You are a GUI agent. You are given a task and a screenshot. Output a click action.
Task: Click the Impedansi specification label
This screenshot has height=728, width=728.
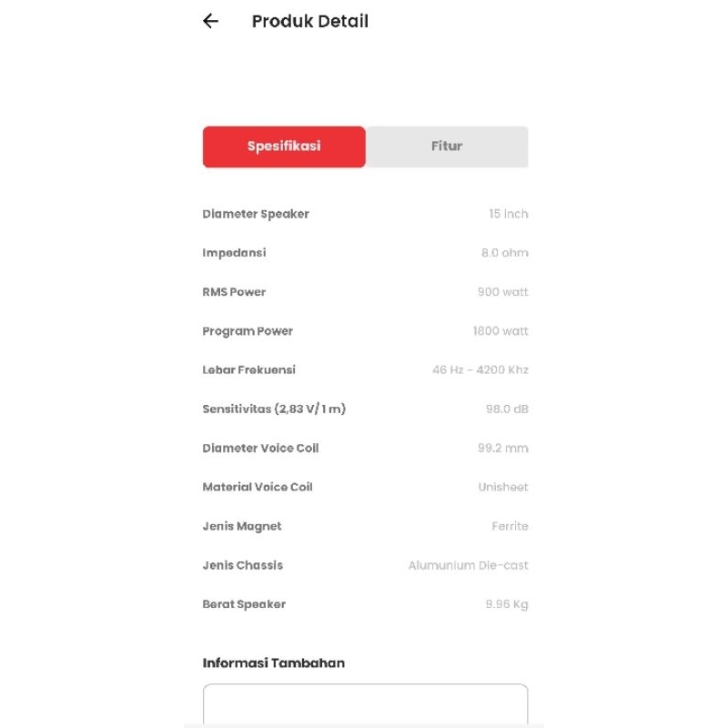tap(234, 253)
